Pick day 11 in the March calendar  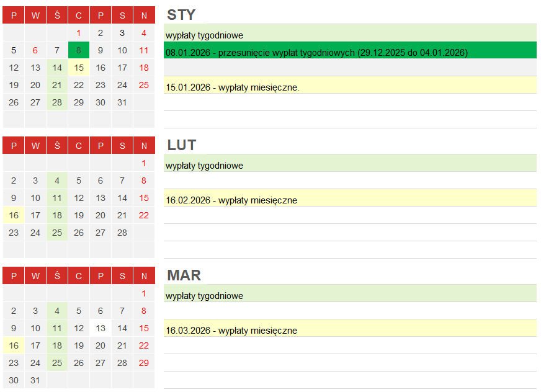57,328
